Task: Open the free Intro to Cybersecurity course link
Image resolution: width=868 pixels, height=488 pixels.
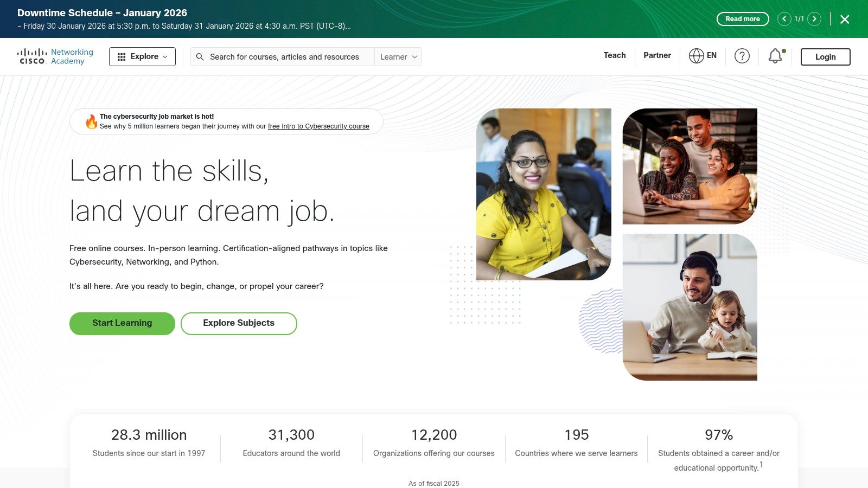Action: [x=318, y=126]
